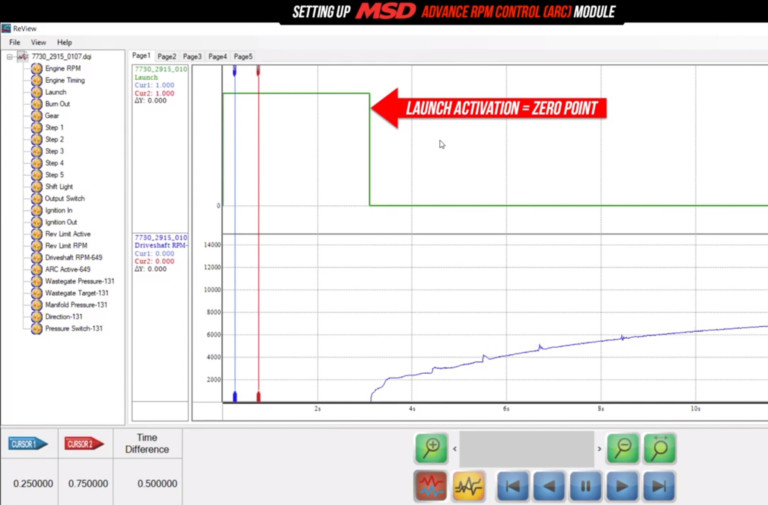This screenshot has width=768, height=505.
Task: Click the Cursor 2 red arrow button
Action: coord(84,444)
